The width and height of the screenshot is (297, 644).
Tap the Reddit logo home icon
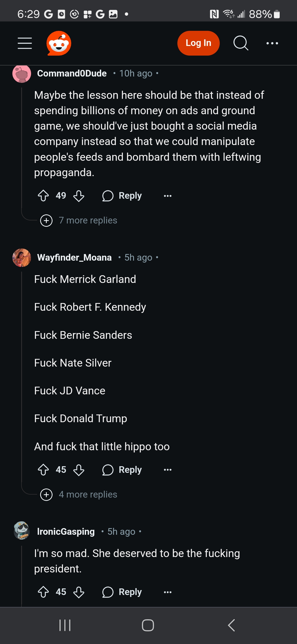click(59, 43)
